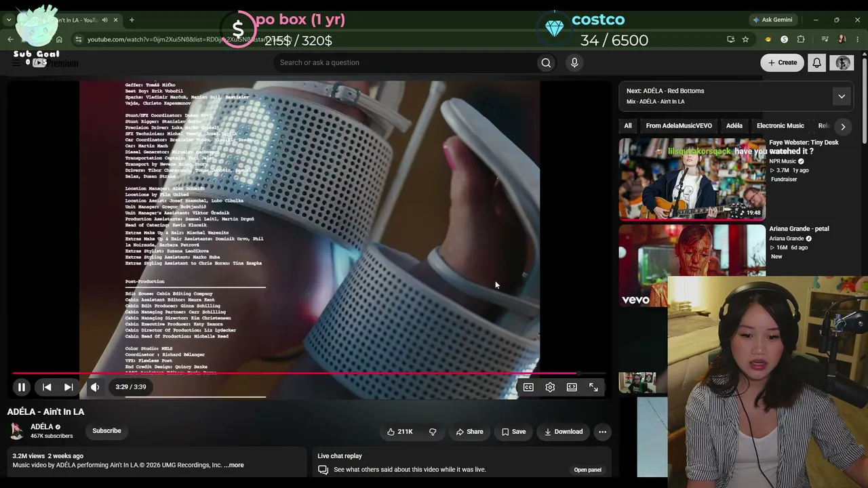Open the media controls toolbar icon
The height and width of the screenshot is (488, 868).
pos(825,39)
